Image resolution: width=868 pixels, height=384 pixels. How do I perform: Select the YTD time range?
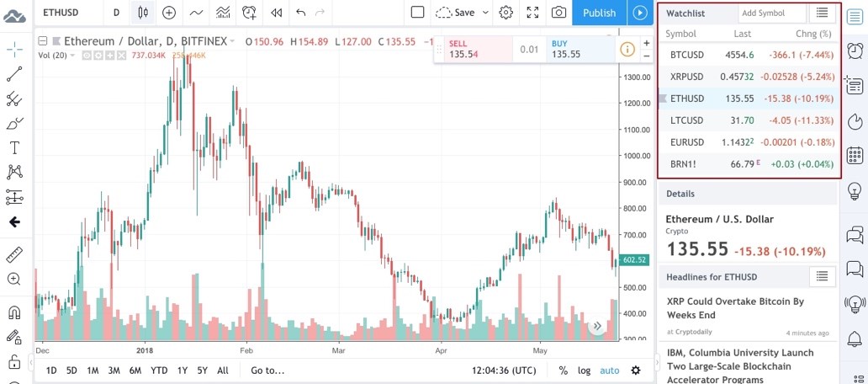tap(160, 371)
